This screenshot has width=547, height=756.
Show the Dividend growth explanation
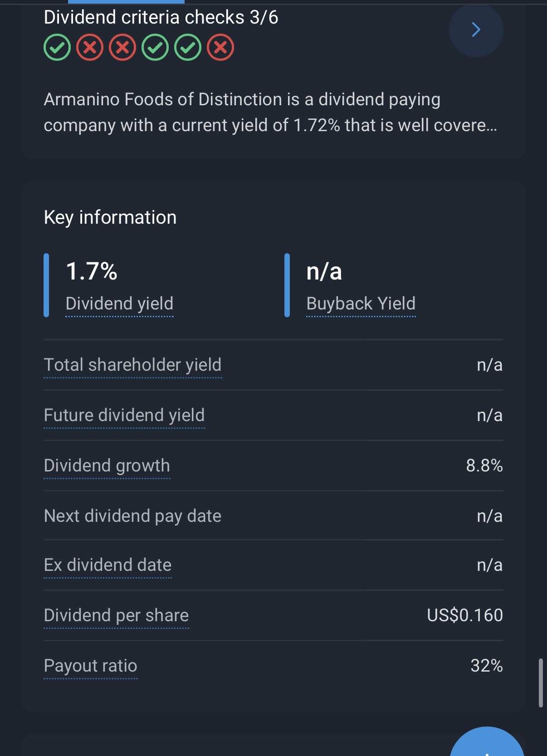[x=107, y=466]
